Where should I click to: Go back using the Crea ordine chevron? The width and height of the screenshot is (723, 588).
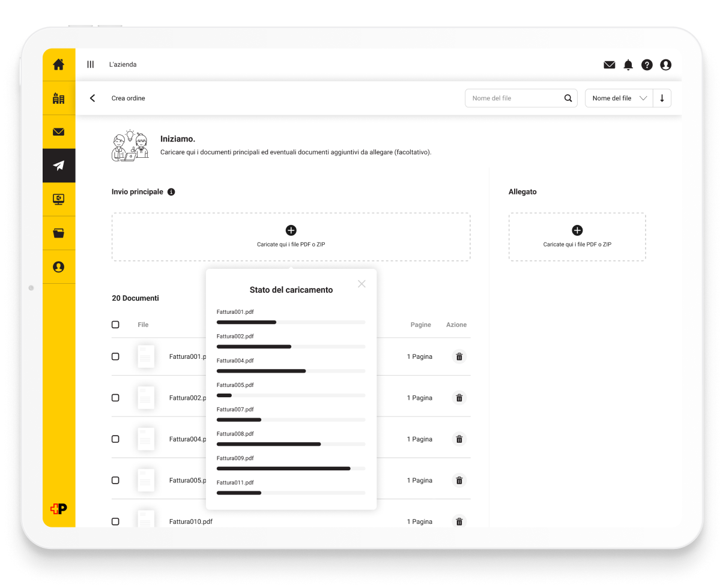pyautogui.click(x=92, y=98)
